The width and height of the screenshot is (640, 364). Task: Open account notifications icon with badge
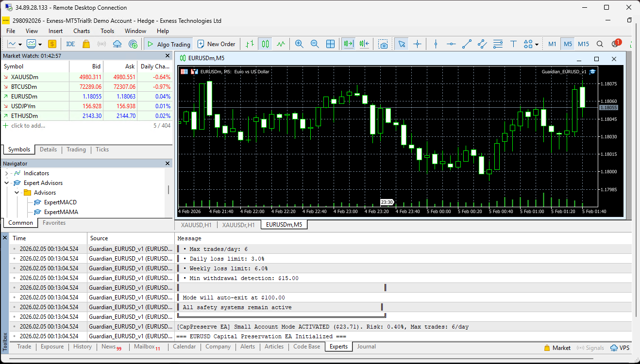pyautogui.click(x=616, y=43)
